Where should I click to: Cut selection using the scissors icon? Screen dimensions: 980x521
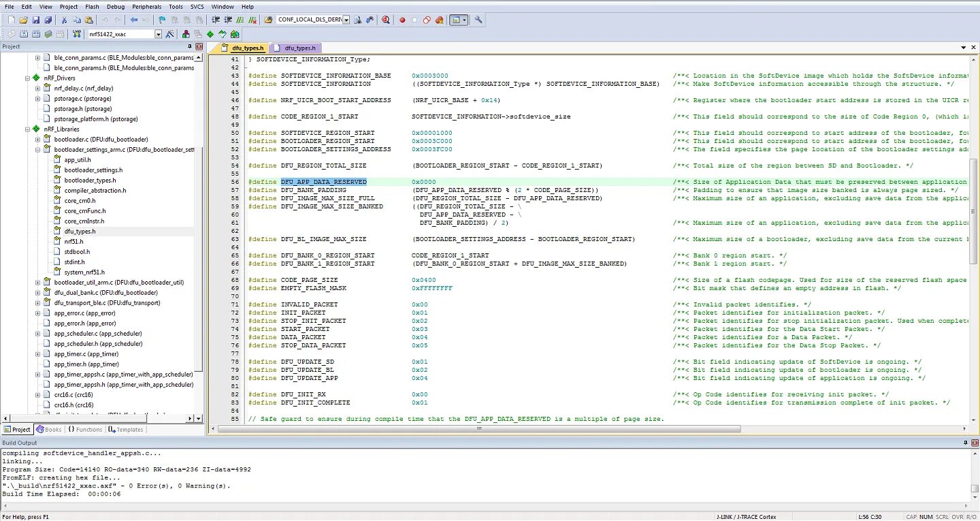(x=63, y=20)
